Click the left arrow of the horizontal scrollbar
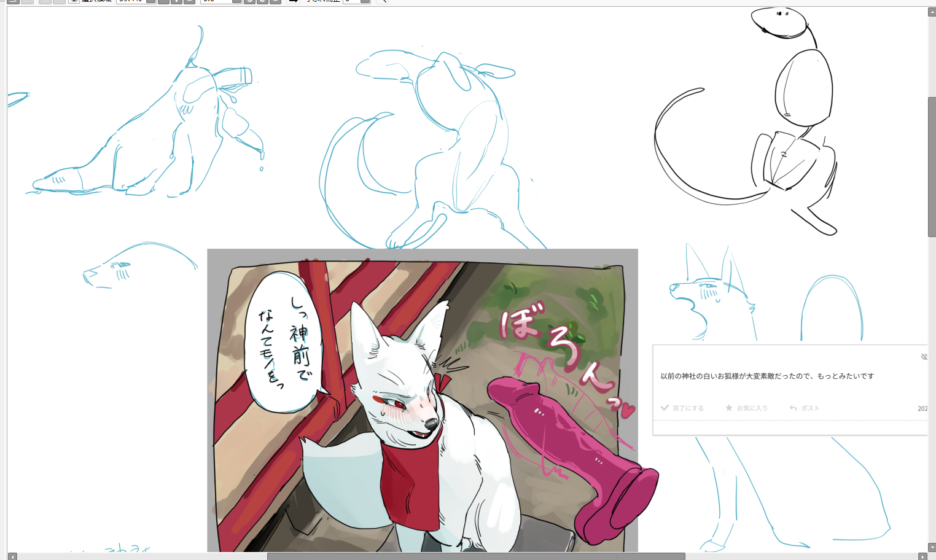The image size is (936, 560). pyautogui.click(x=12, y=556)
